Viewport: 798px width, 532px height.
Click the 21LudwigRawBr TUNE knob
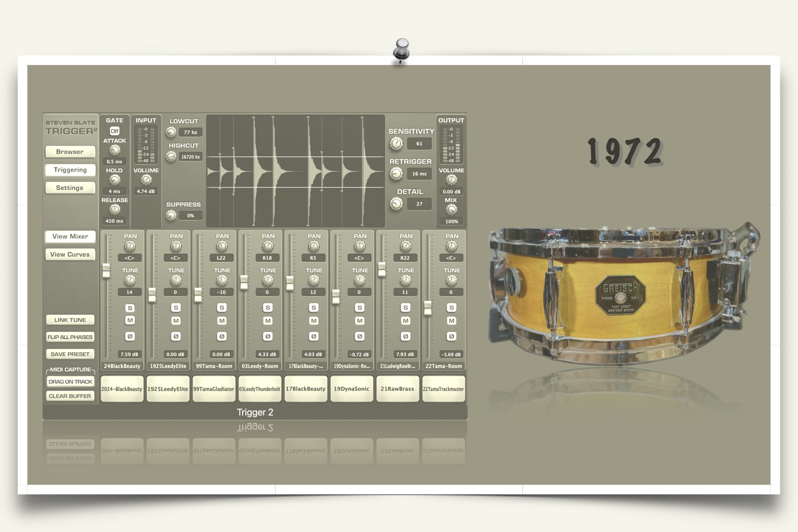click(405, 280)
